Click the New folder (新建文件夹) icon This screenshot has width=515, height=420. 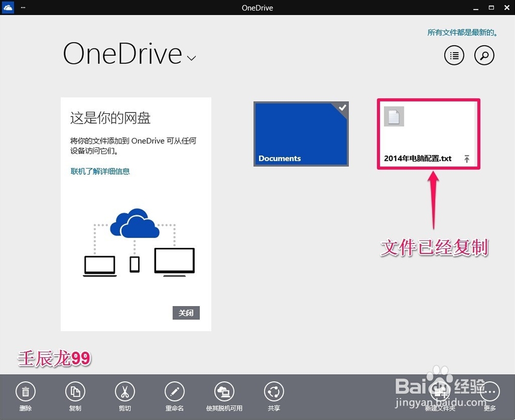point(440,392)
